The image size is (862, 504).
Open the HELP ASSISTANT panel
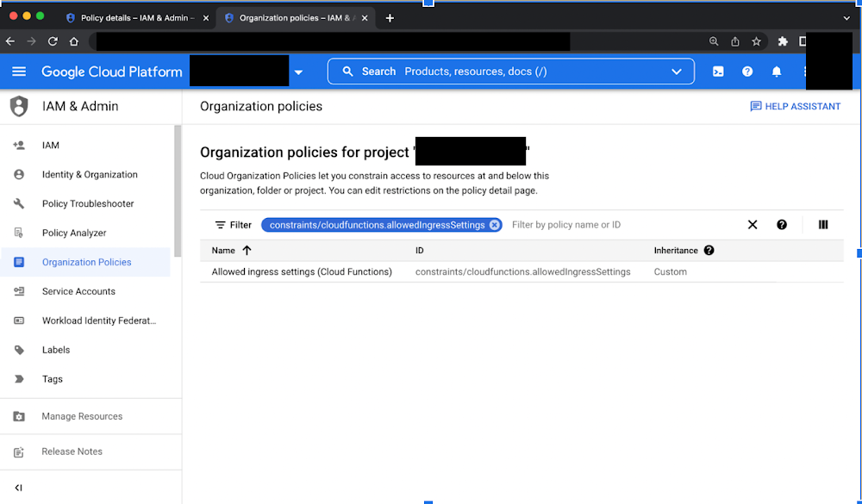pos(795,106)
